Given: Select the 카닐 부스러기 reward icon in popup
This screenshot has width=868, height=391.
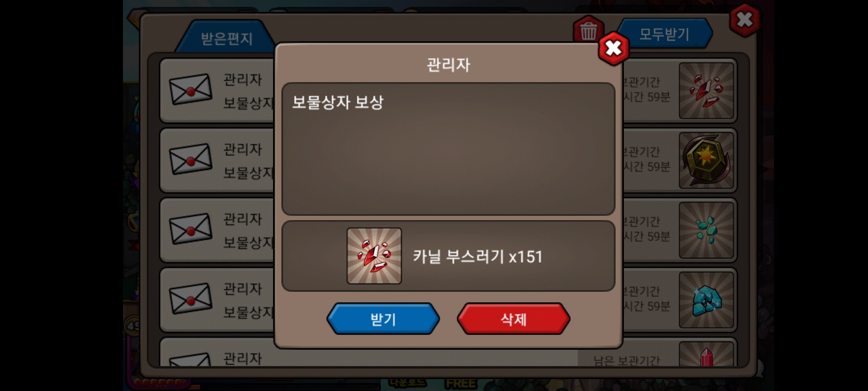Looking at the screenshot, I should pos(374,256).
